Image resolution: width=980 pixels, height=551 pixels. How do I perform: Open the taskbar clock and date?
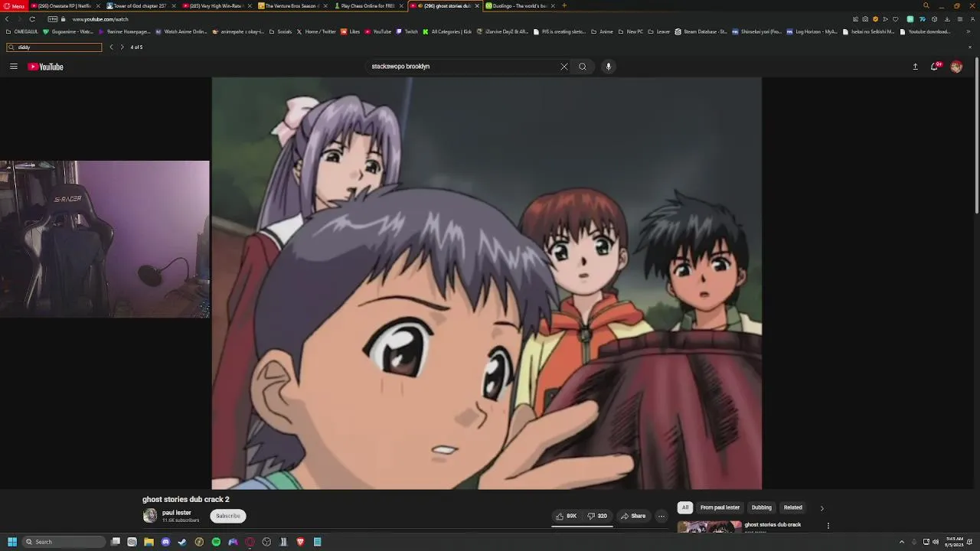pyautogui.click(x=955, y=542)
